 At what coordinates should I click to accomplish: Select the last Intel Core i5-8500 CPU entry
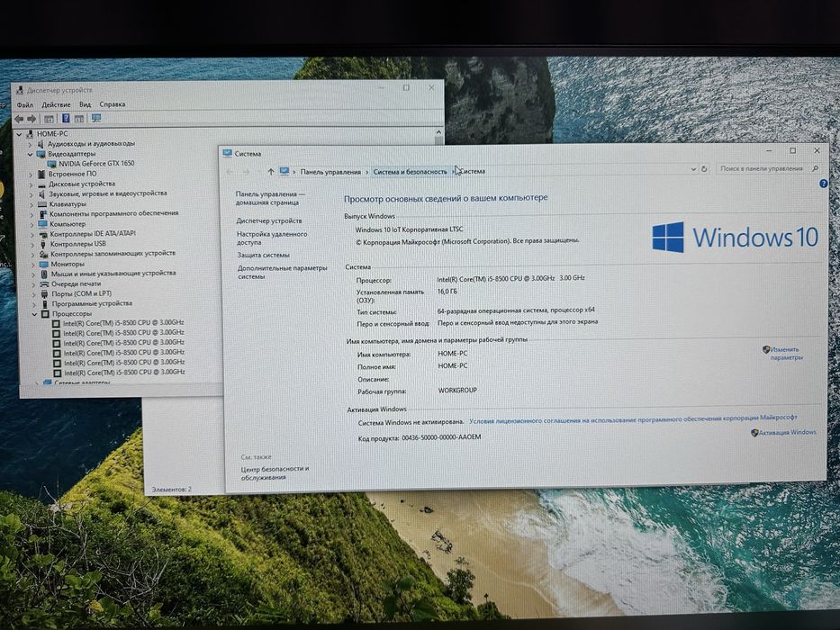point(125,373)
